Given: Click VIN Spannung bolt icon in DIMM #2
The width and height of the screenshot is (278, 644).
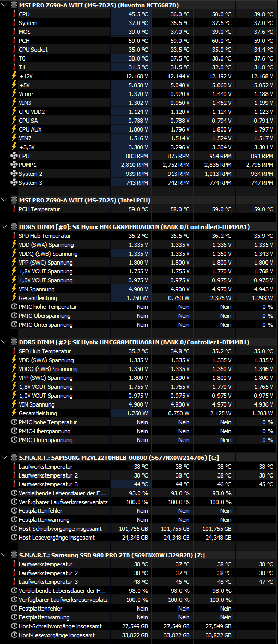Looking at the screenshot, I should 14,404.
